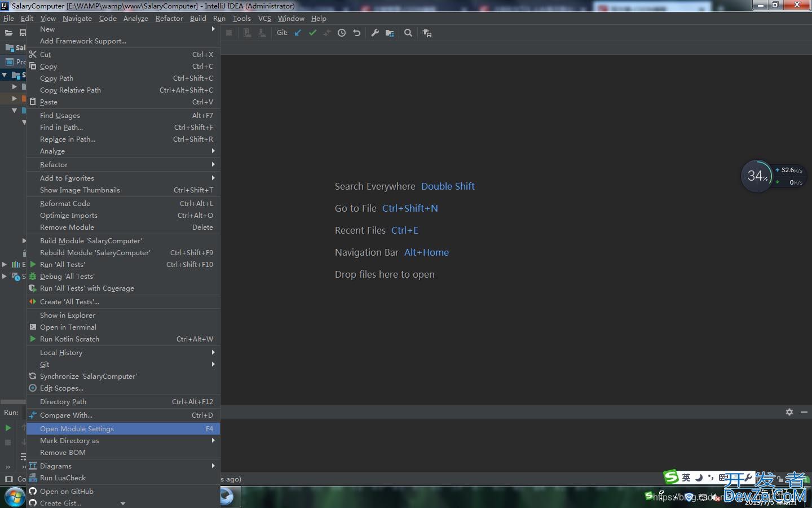Click the Copy icon in the context menu
The width and height of the screenshot is (812, 508).
(33, 66)
